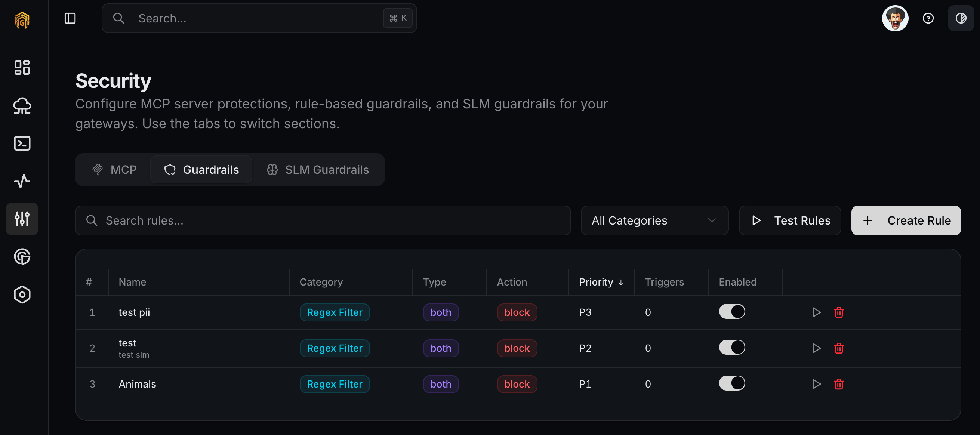Switch to the SLM Guardrails tab
This screenshot has width=980, height=435.
(x=317, y=170)
